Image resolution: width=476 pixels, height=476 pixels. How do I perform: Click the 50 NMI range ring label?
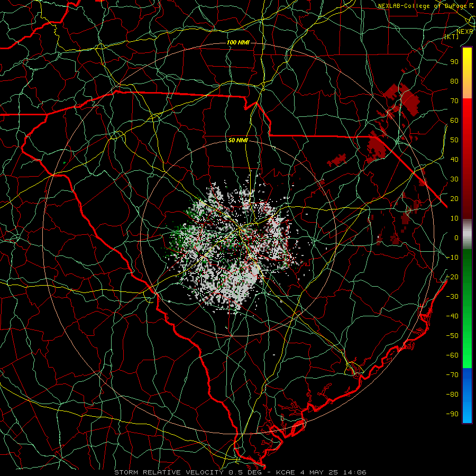click(x=238, y=140)
